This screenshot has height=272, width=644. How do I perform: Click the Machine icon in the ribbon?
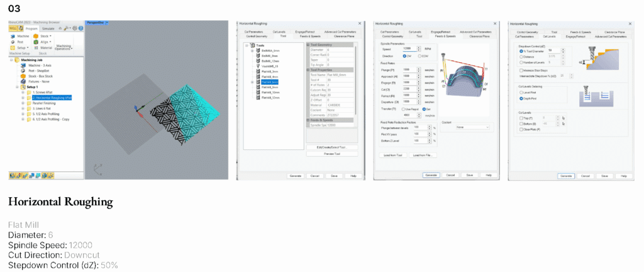[x=12, y=36]
